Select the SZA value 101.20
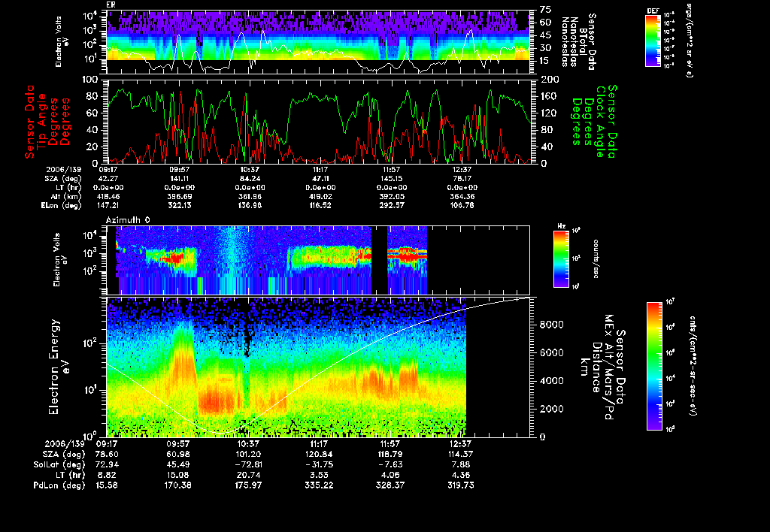770x532 pixels. pos(248,454)
